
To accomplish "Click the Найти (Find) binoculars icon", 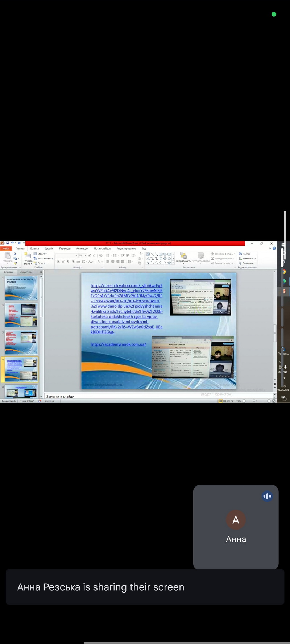I will (240, 254).
